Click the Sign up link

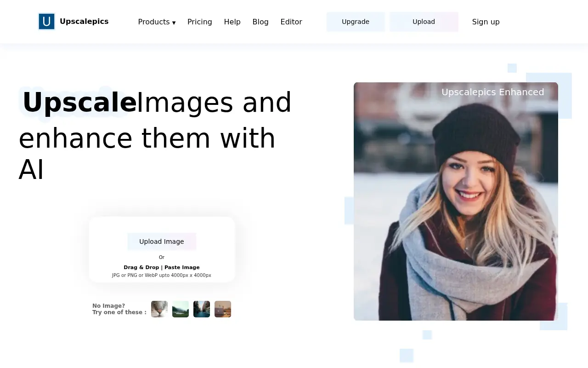(x=486, y=22)
